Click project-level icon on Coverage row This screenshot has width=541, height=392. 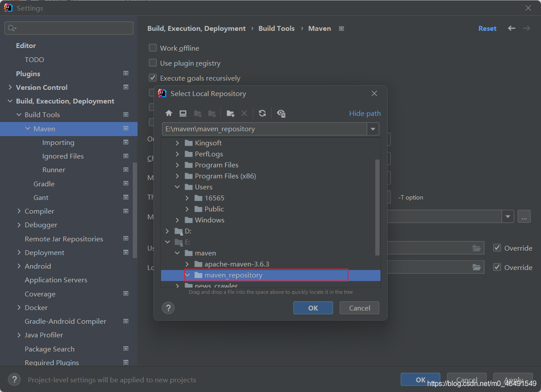[126, 294]
